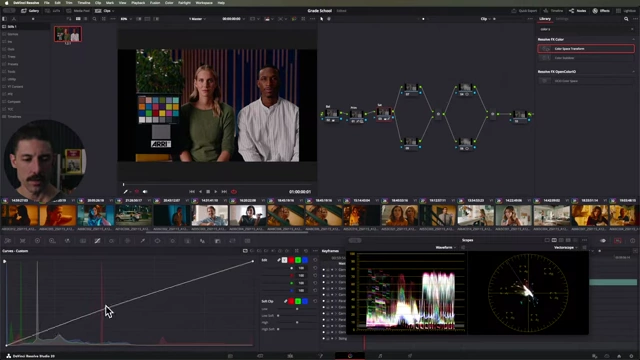The width and height of the screenshot is (640, 360).
Task: Select the gallery still thumbnail
Action: click(68, 34)
